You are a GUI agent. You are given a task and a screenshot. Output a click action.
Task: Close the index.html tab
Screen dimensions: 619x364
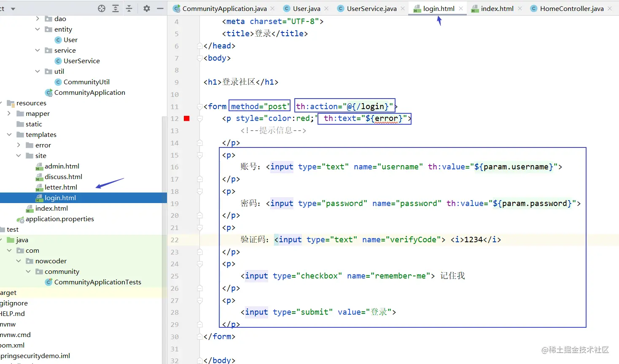coord(520,8)
